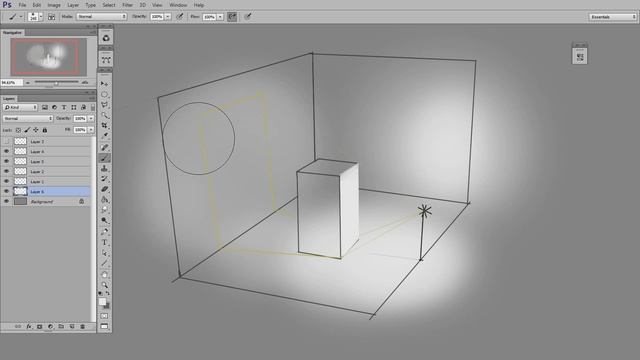Image resolution: width=640 pixels, height=360 pixels.
Task: Open layer blend mode Normal dropdown
Action: [28, 118]
